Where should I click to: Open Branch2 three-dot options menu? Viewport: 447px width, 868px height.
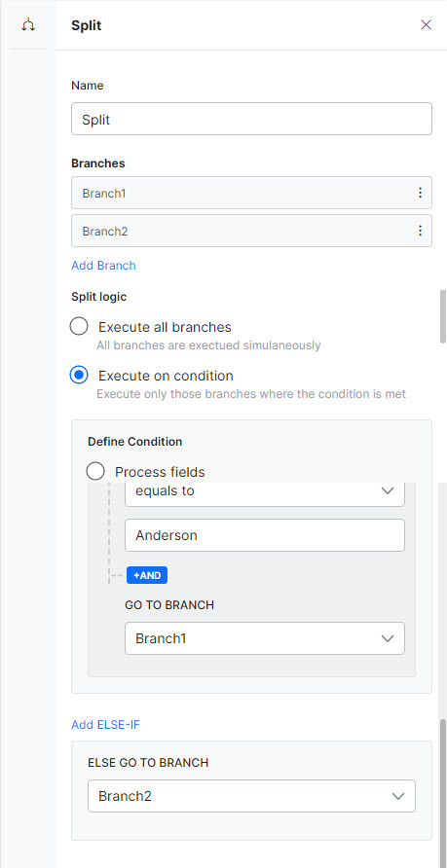click(x=420, y=231)
